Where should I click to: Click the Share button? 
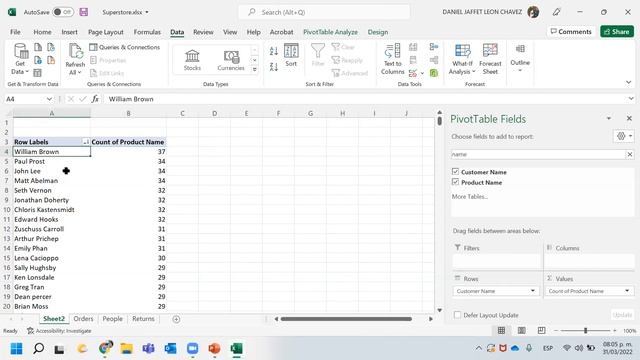point(617,31)
